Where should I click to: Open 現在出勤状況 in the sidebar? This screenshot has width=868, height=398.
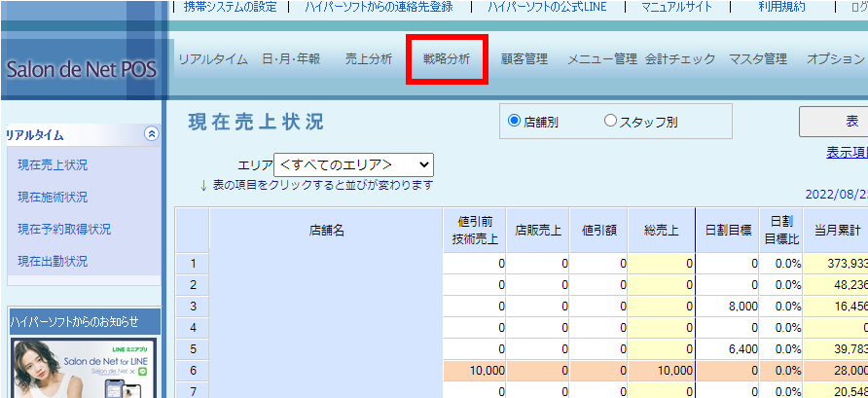[x=53, y=262]
